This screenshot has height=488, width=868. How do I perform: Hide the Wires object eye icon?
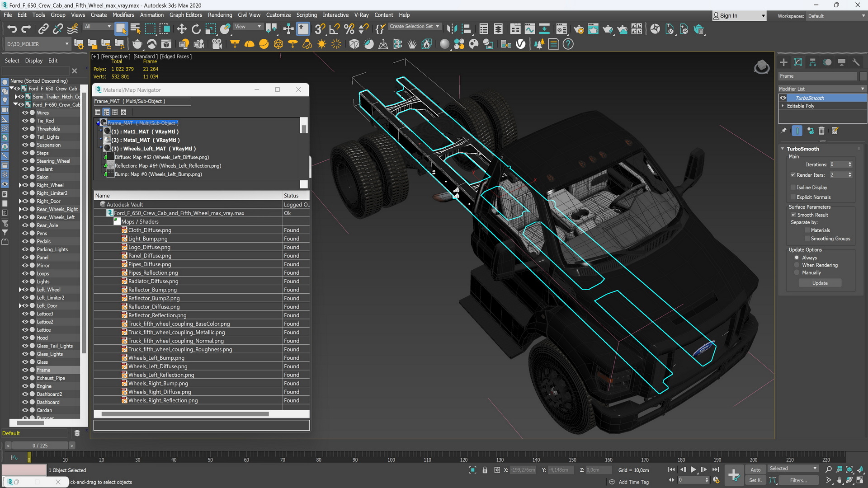click(x=25, y=113)
